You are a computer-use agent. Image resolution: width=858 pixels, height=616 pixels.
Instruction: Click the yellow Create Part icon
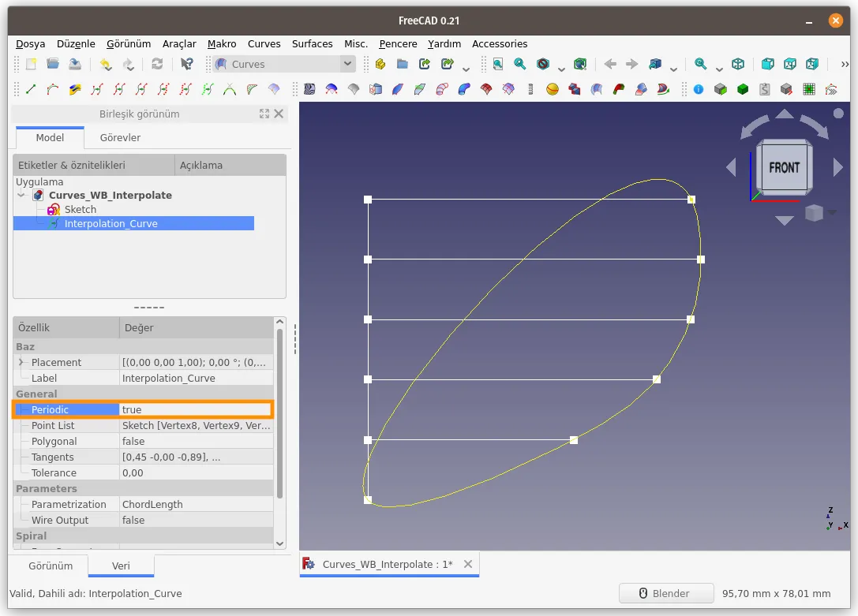pyautogui.click(x=380, y=64)
